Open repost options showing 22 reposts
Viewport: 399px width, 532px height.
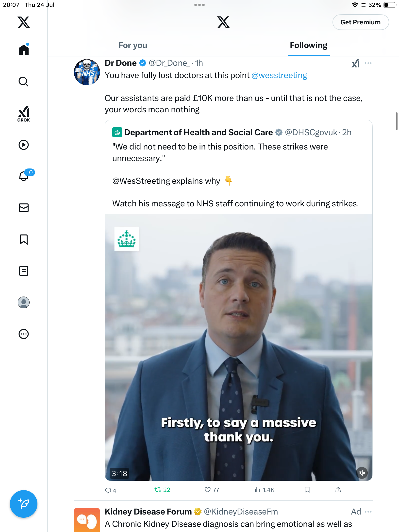coord(162,490)
